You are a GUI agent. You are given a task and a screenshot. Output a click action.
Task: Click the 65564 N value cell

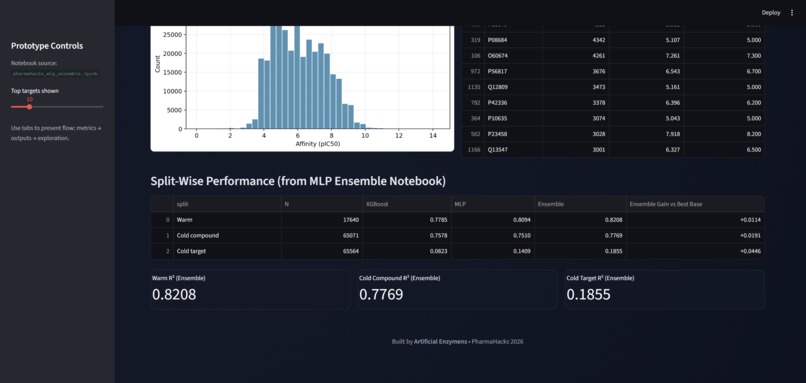click(x=322, y=251)
